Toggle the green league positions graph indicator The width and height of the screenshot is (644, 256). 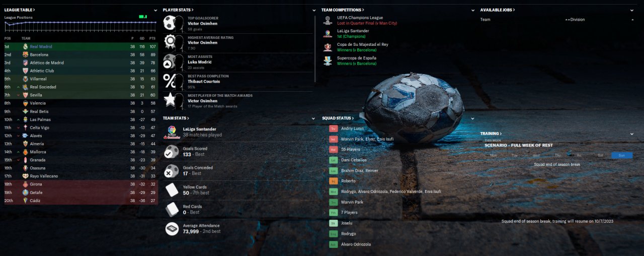tap(143, 17)
